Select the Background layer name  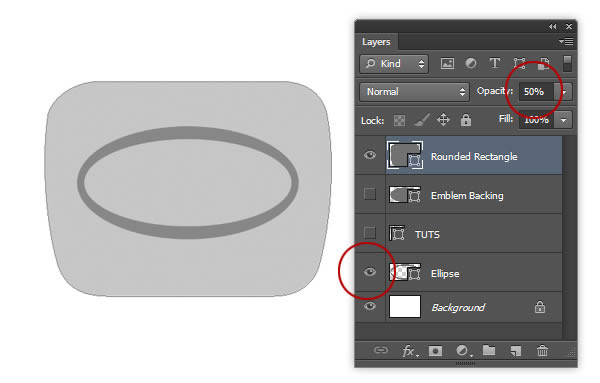[x=458, y=308]
